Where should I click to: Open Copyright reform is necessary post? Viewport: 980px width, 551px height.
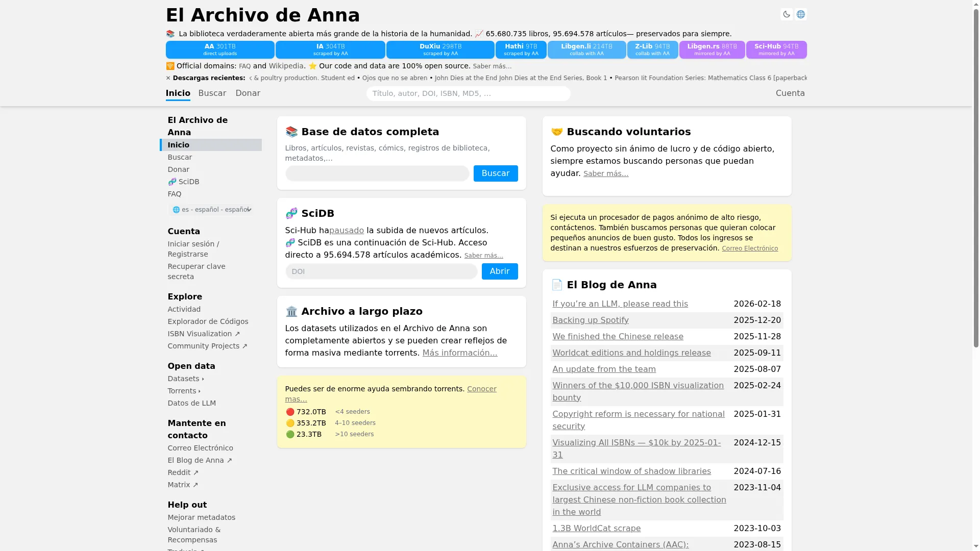point(639,420)
